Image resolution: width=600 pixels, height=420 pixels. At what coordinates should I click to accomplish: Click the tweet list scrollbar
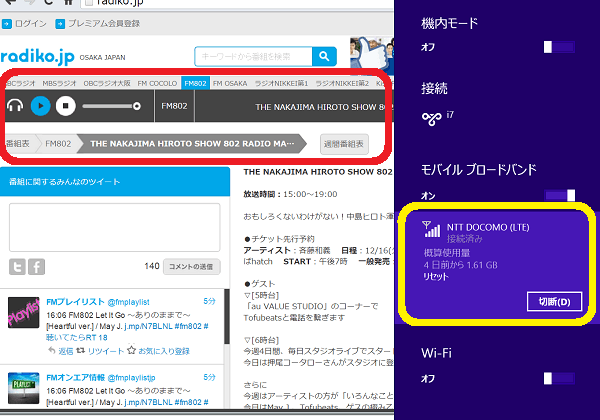(x=227, y=317)
